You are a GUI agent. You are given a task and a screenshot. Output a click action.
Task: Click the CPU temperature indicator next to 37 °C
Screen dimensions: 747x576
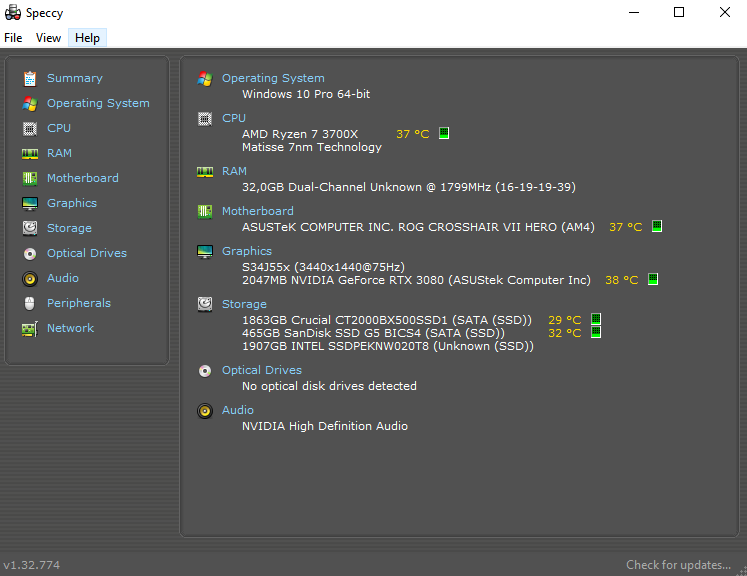coord(444,133)
